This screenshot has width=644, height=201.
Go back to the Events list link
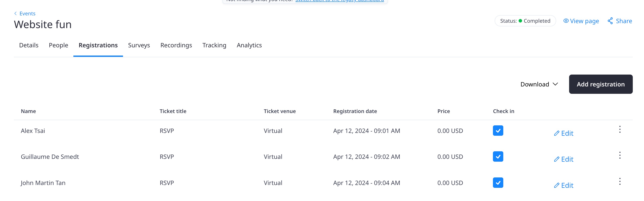click(x=27, y=14)
